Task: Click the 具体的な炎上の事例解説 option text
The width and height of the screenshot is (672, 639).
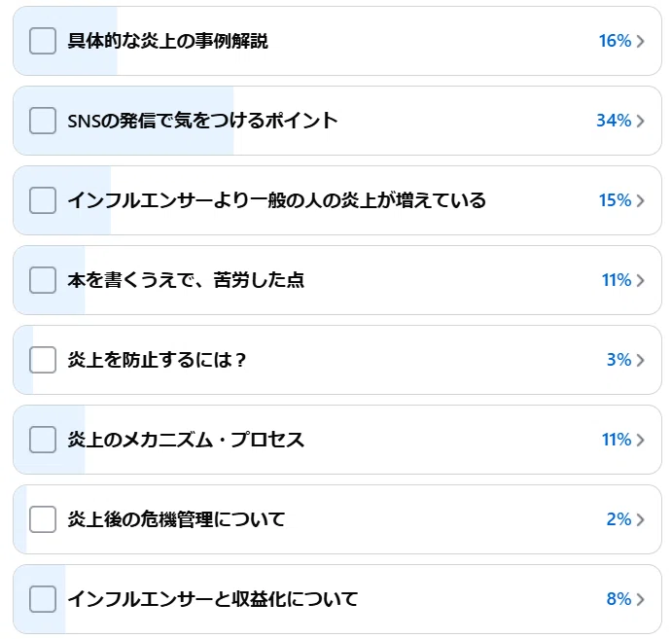Action: pos(167,41)
